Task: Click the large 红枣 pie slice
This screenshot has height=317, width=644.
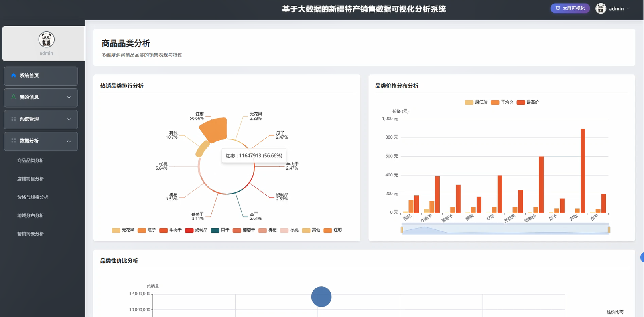Action: 215,129
